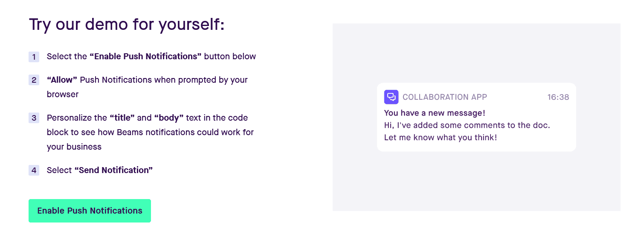Click the "Let me know what you think!" line
Screen dimensions: 644x237
[440, 137]
